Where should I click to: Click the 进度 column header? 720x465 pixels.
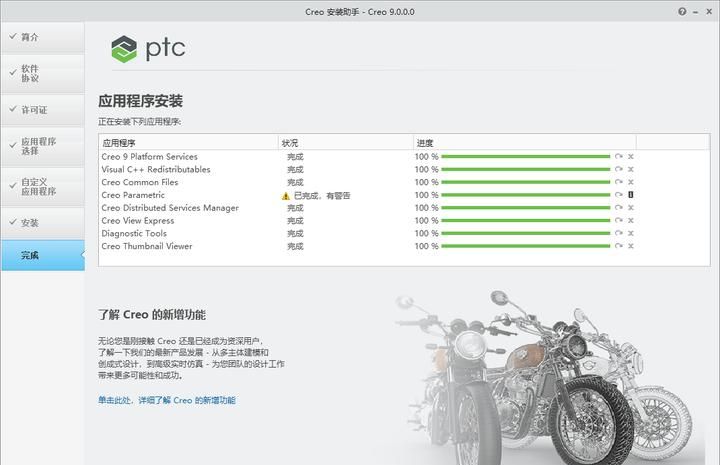(x=524, y=143)
